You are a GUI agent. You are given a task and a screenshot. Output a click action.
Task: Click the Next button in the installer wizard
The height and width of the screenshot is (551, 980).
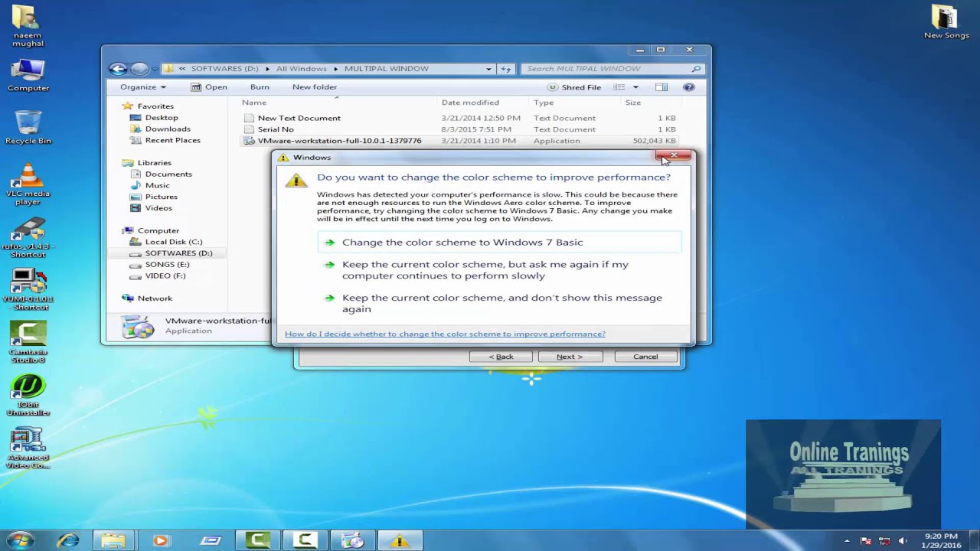(x=570, y=357)
